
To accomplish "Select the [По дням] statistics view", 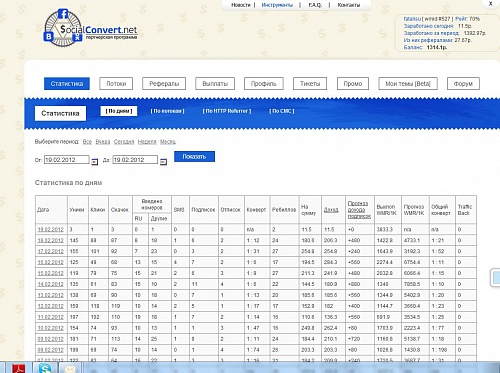I will tap(119, 111).
